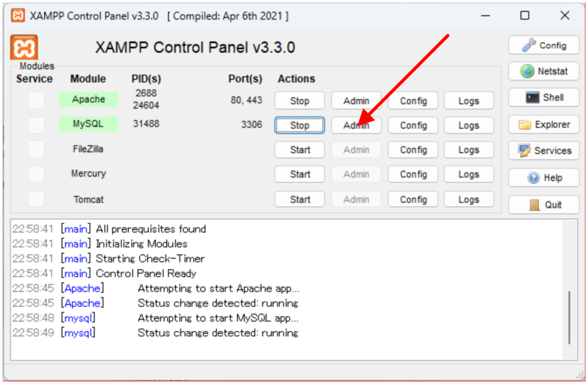The width and height of the screenshot is (588, 384).
Task: Open Netstat with the globe icon
Action: click(543, 72)
